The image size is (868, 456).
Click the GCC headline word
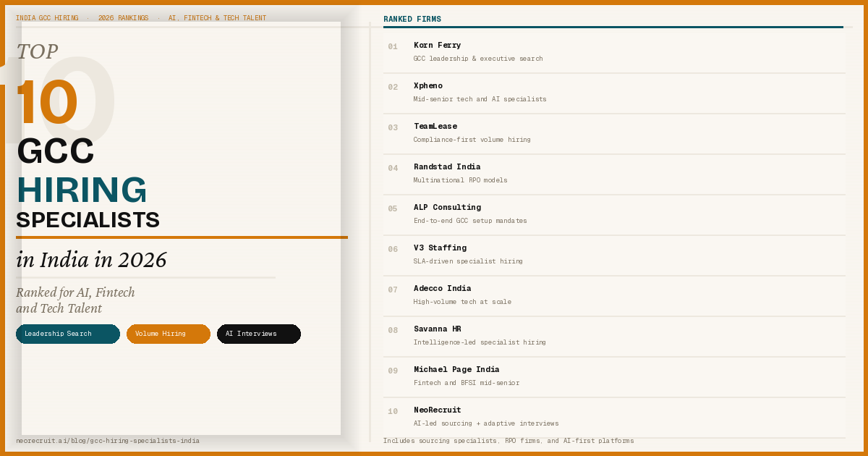click(x=56, y=152)
